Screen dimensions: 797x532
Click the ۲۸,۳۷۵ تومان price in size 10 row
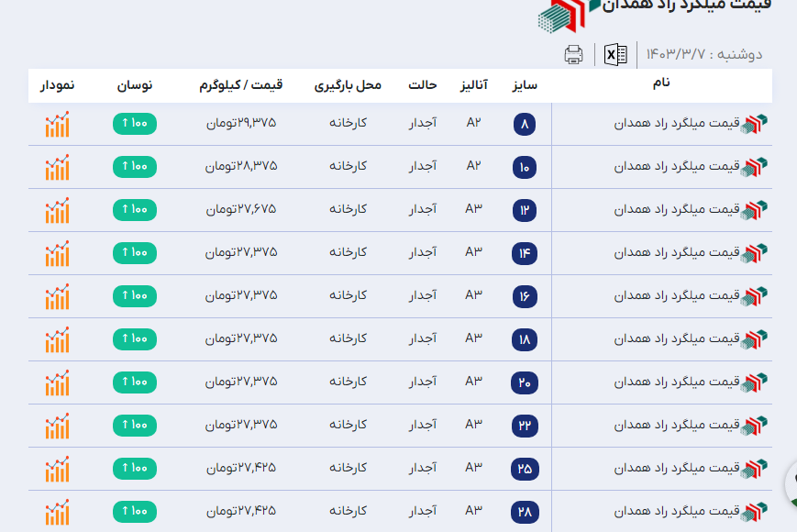click(240, 166)
